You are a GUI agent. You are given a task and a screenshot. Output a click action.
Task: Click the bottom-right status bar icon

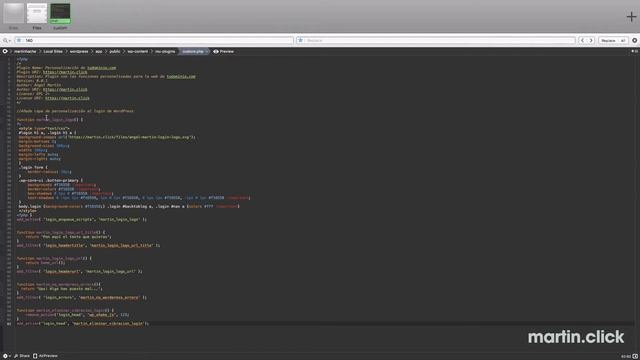635,356
